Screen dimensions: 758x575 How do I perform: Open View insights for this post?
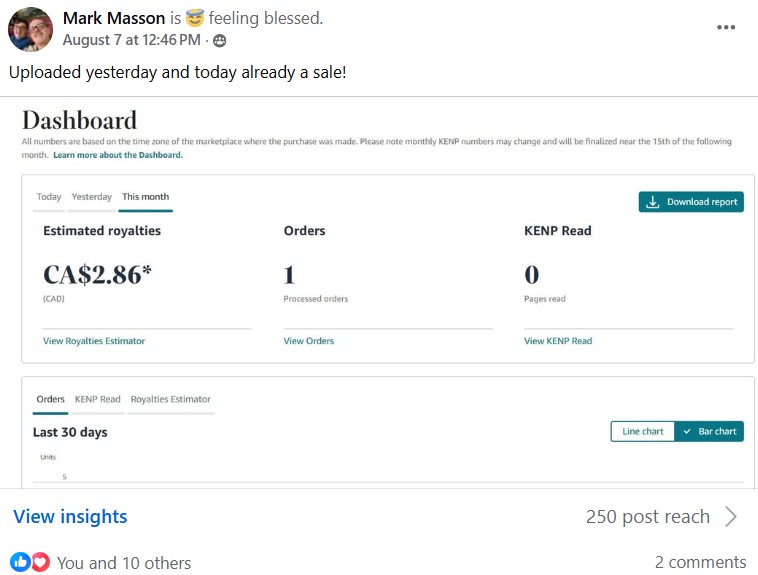pos(70,517)
